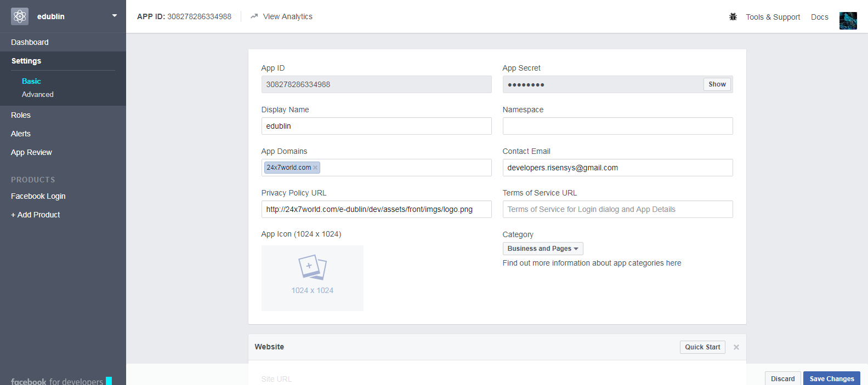Go to Dashboard in the sidebar
The width and height of the screenshot is (868, 385).
pyautogui.click(x=30, y=42)
